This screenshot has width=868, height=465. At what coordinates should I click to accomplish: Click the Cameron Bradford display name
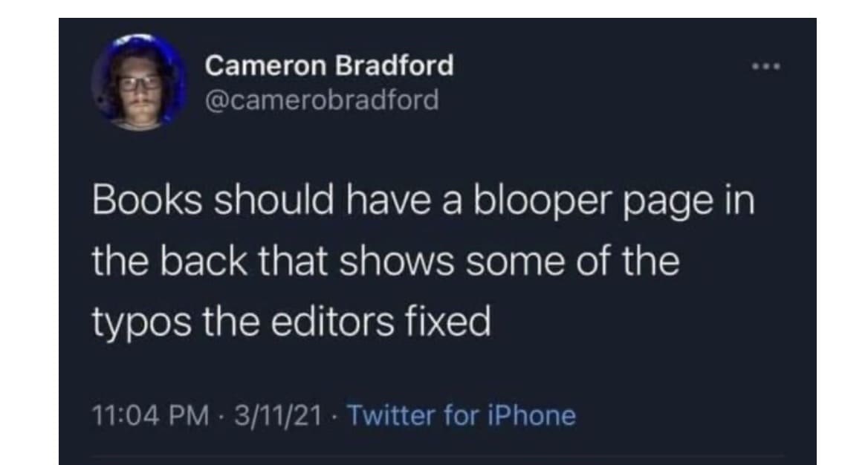(329, 65)
